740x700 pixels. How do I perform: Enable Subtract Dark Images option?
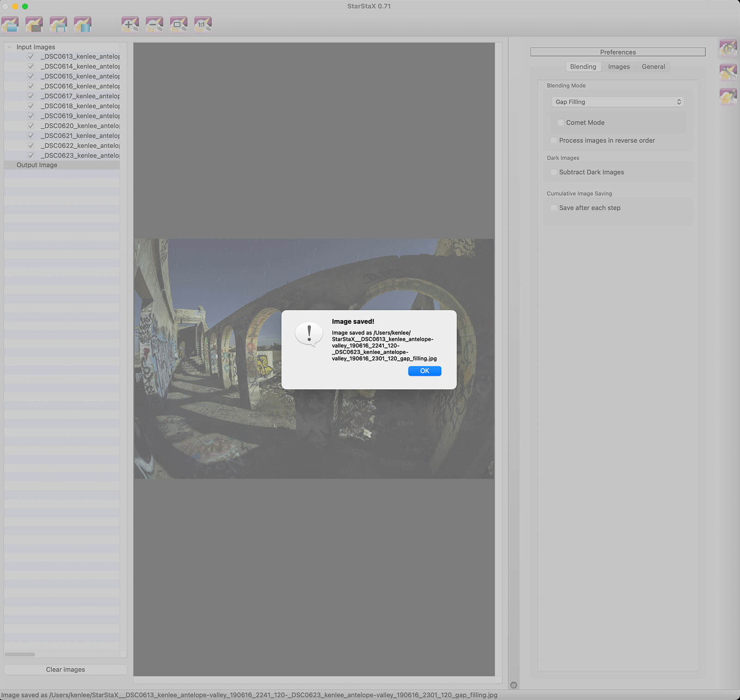coord(554,172)
